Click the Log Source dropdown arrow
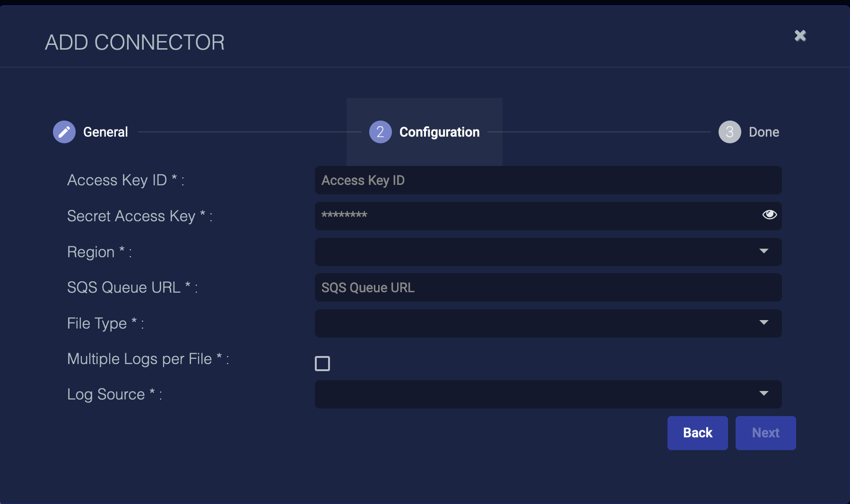 tap(763, 394)
